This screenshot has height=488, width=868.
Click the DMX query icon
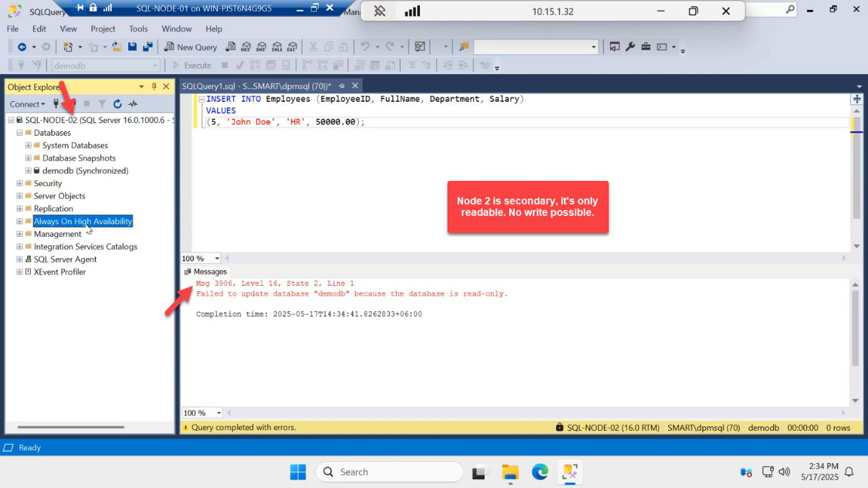pos(261,47)
